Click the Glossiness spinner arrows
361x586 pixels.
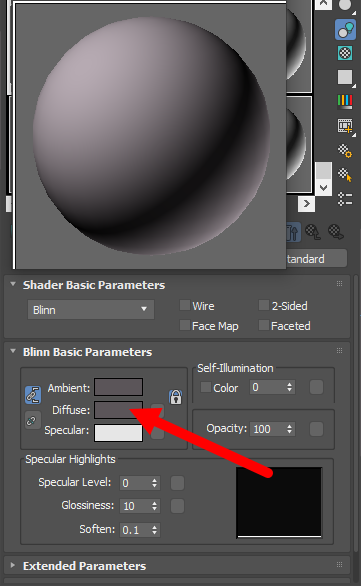(x=155, y=506)
